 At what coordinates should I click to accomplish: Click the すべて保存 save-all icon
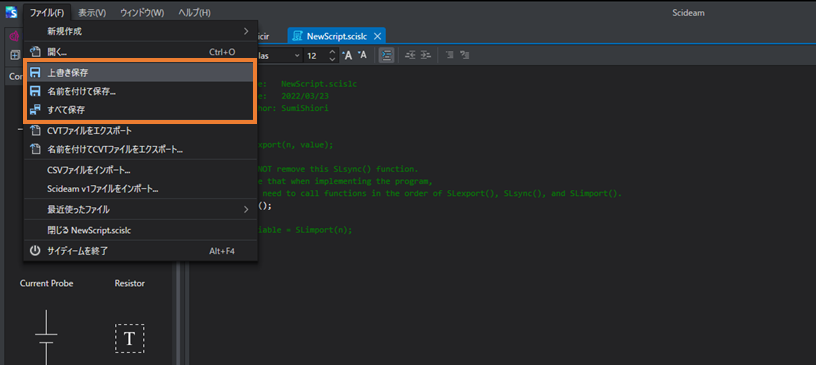coord(35,110)
